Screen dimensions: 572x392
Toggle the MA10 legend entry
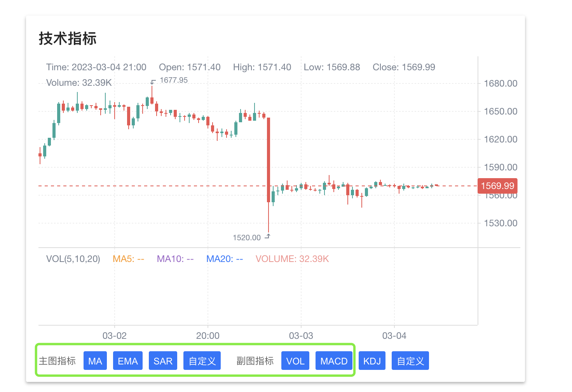pos(175,259)
